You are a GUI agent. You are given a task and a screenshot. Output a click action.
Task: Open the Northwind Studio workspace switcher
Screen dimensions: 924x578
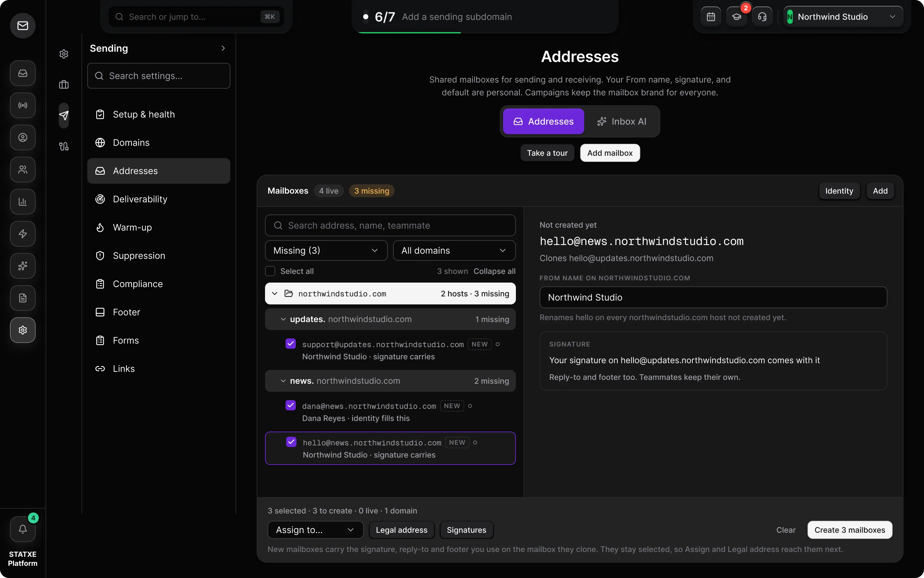[x=843, y=17]
